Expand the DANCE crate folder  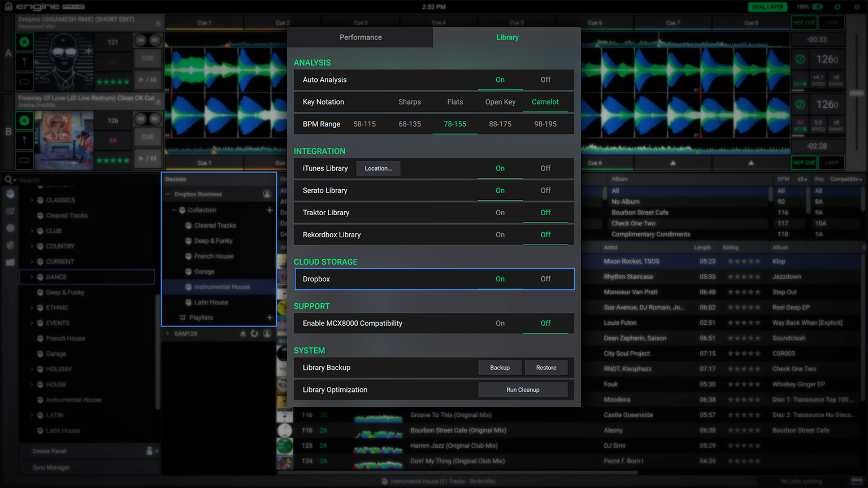32,277
